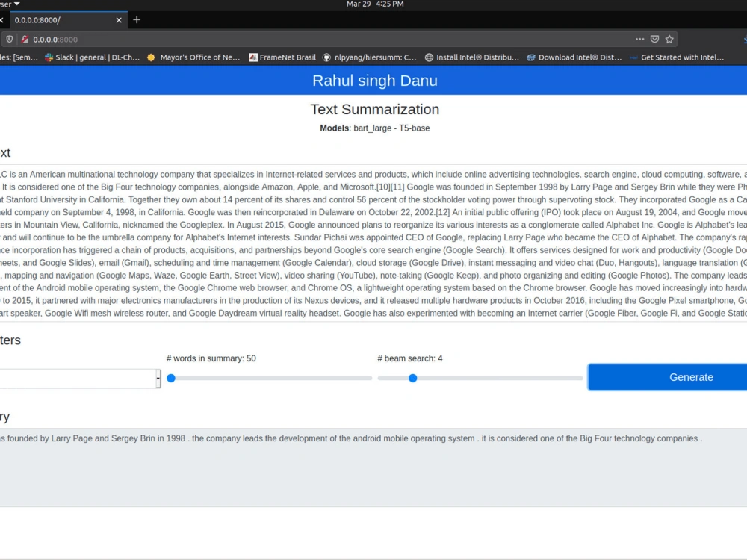Adjust the words in summary slider

170,379
